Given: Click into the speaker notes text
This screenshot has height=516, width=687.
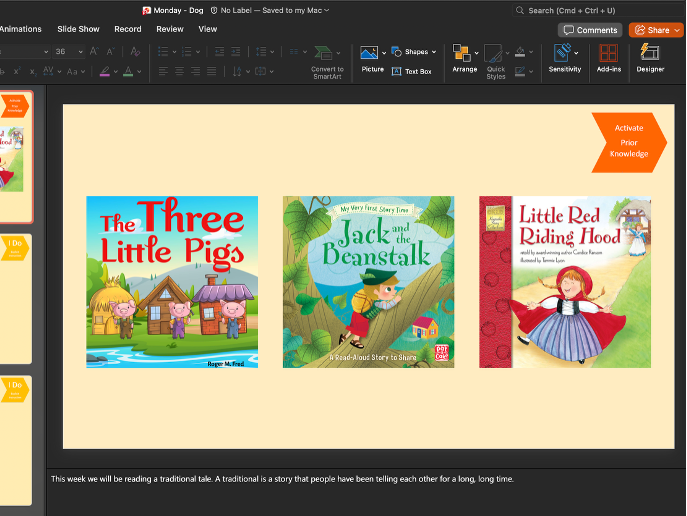Looking at the screenshot, I should tap(282, 479).
